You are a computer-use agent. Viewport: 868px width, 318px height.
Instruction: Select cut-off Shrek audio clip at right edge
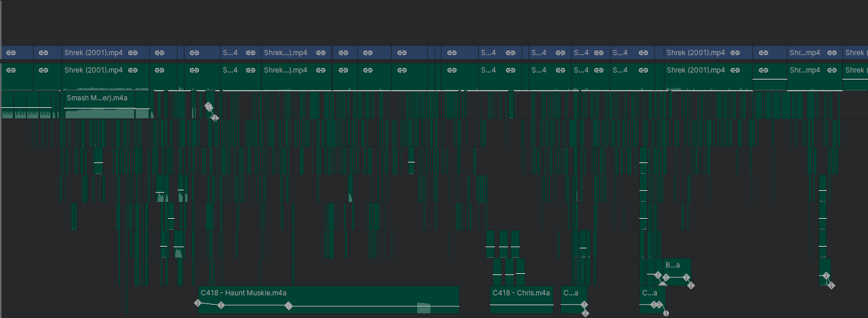(855, 77)
